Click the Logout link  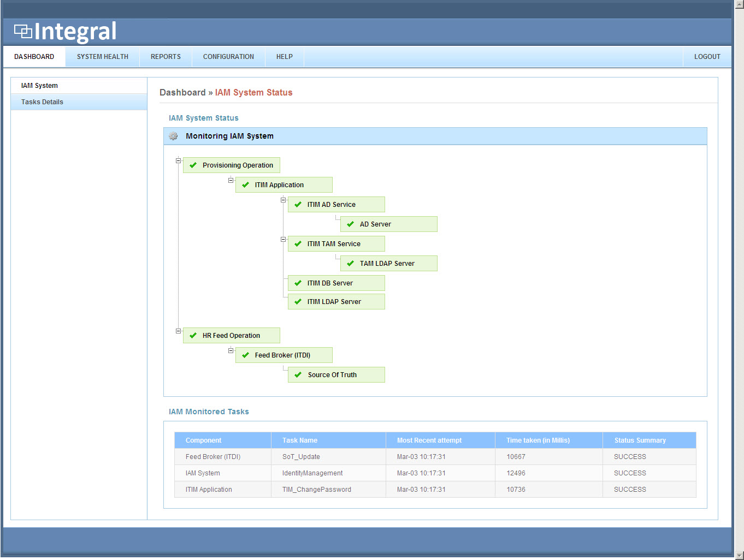pyautogui.click(x=707, y=57)
